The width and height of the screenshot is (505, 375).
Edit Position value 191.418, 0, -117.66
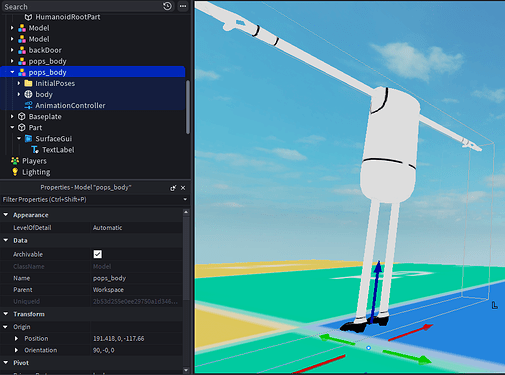pyautogui.click(x=137, y=339)
